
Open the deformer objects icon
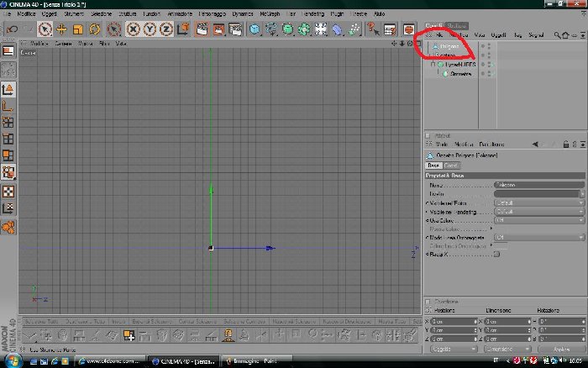click(337, 29)
